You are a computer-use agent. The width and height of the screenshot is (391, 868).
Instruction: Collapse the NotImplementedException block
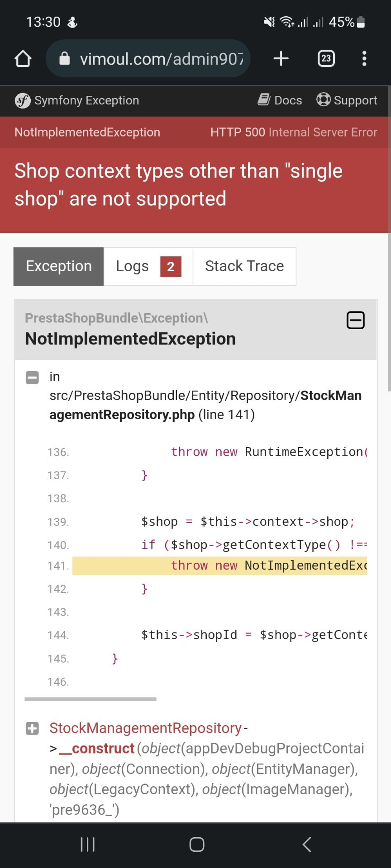pos(355,320)
